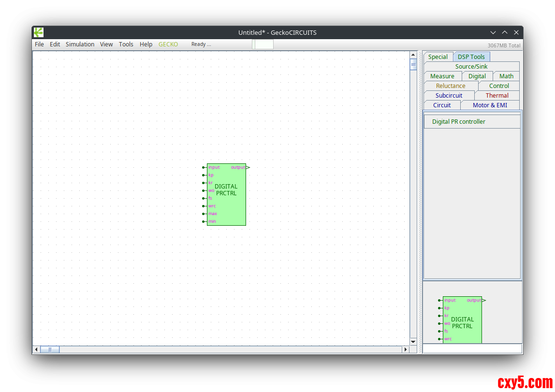Click the horizontal scrollbar thumb
Screen dimensions: 555x392
50,349
